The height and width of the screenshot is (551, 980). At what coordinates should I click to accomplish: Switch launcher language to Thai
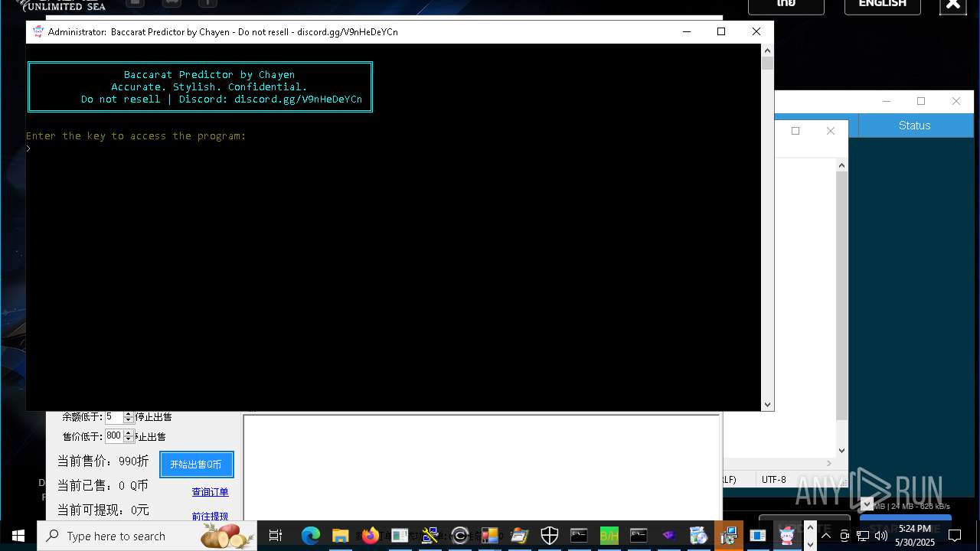tap(786, 5)
